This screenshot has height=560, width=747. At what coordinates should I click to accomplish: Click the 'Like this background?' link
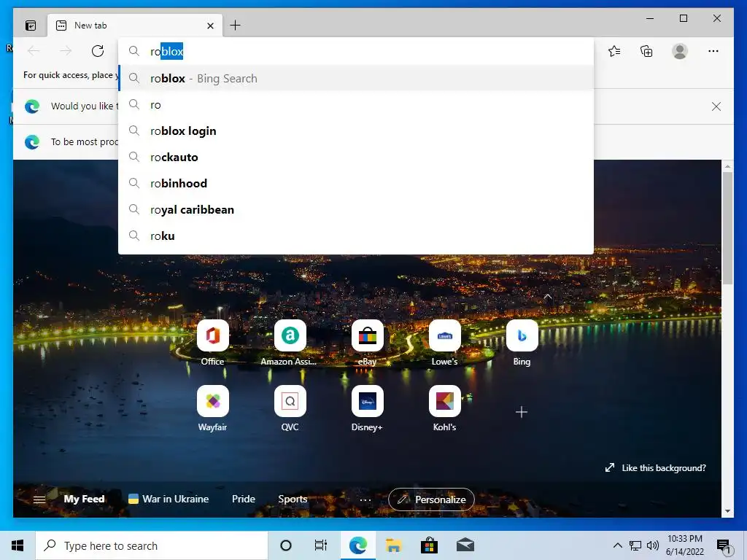point(656,467)
